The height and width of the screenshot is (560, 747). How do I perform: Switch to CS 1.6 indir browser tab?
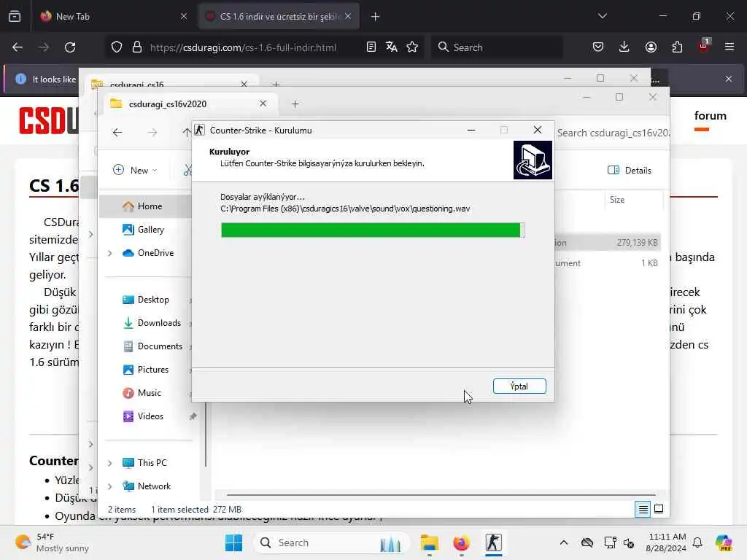[279, 16]
